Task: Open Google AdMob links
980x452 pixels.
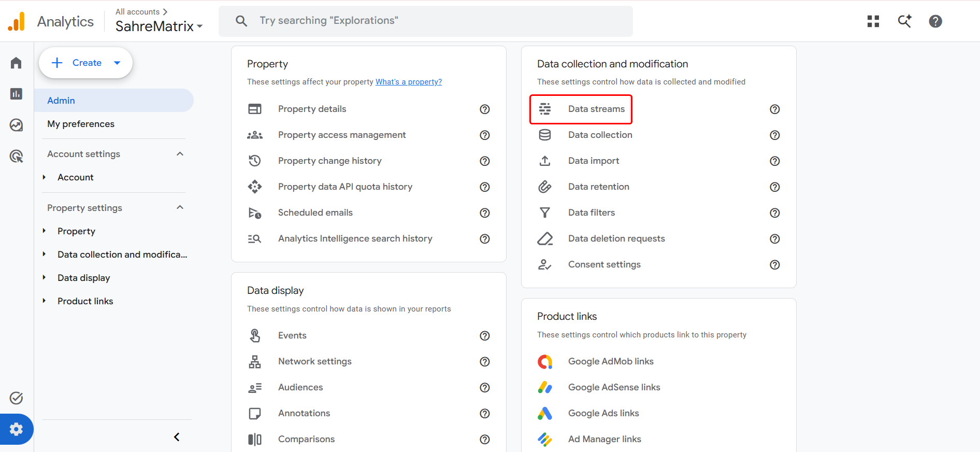Action: [x=611, y=361]
